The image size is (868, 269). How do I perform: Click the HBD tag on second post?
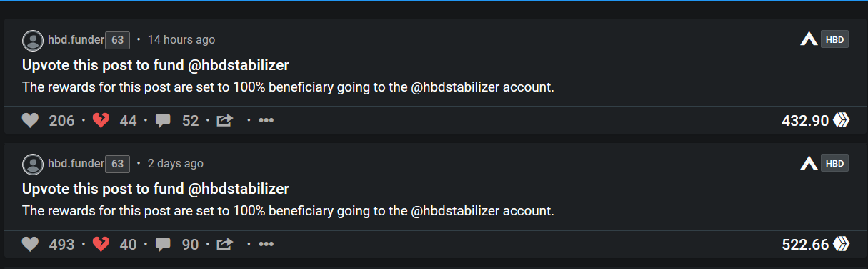834,164
